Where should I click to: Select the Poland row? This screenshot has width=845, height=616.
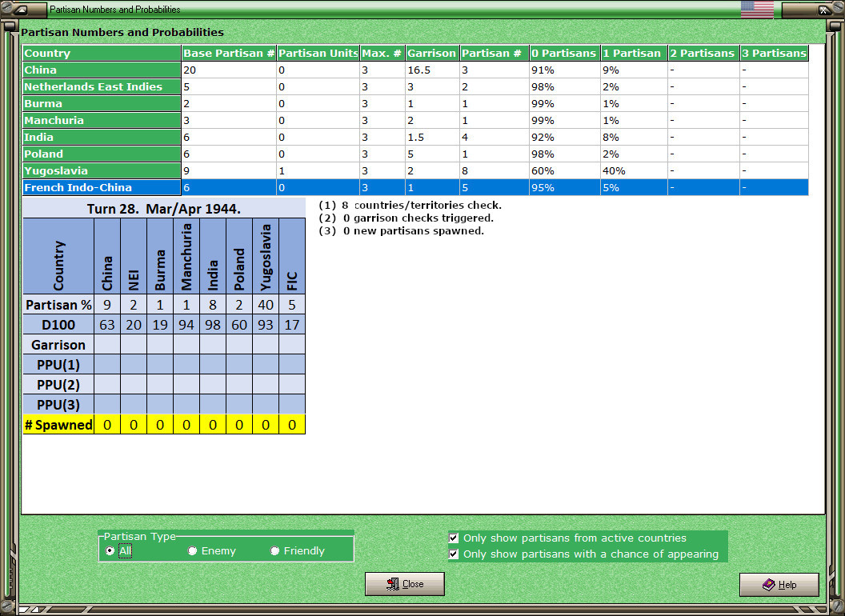point(415,154)
